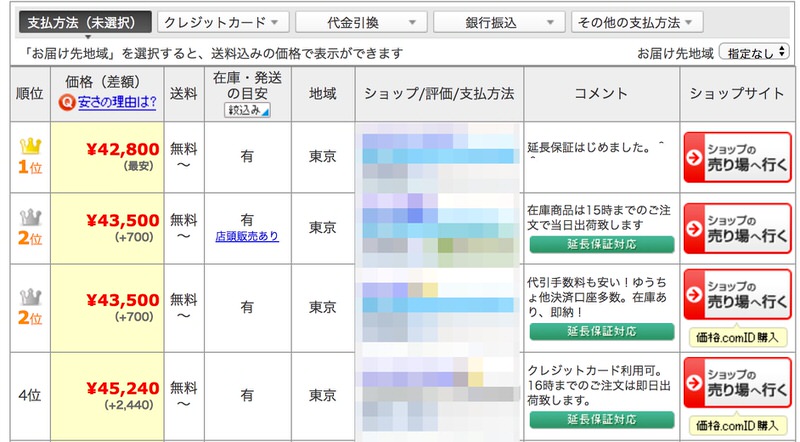
Task: Click the silver crown in the 店頭販売あり row
Action: click(29, 218)
